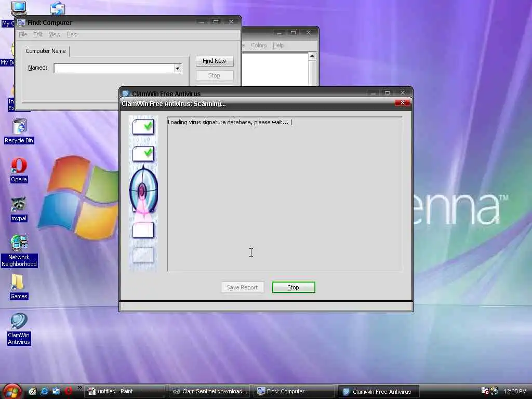532x399 pixels.
Task: Maximize the Find: Computer window
Action: [x=216, y=22]
